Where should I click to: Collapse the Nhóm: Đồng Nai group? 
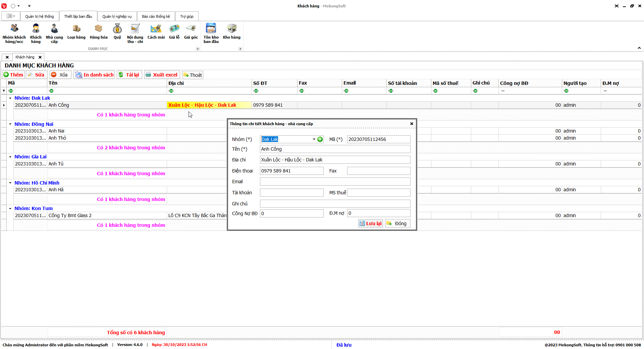point(10,124)
